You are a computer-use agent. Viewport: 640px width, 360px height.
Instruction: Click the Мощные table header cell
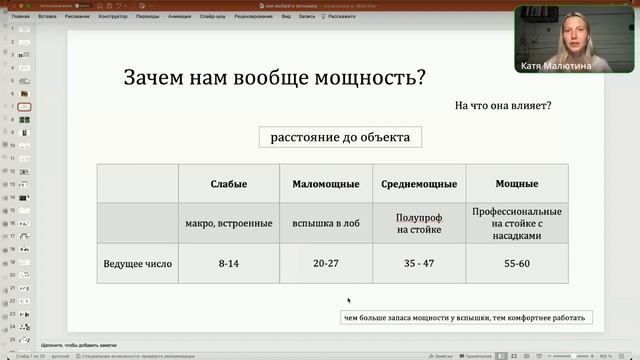coord(517,184)
